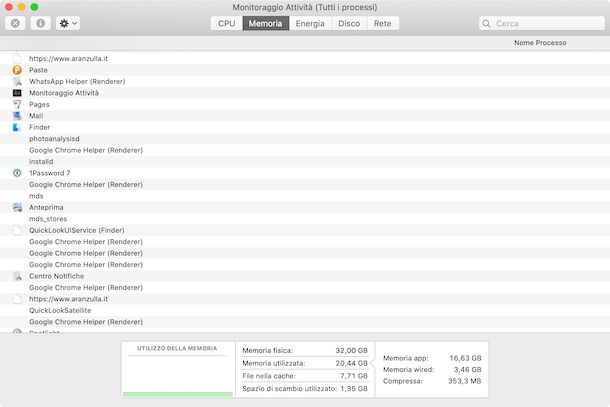Select the Pages process
The height and width of the screenshot is (407, 610).
click(305, 104)
